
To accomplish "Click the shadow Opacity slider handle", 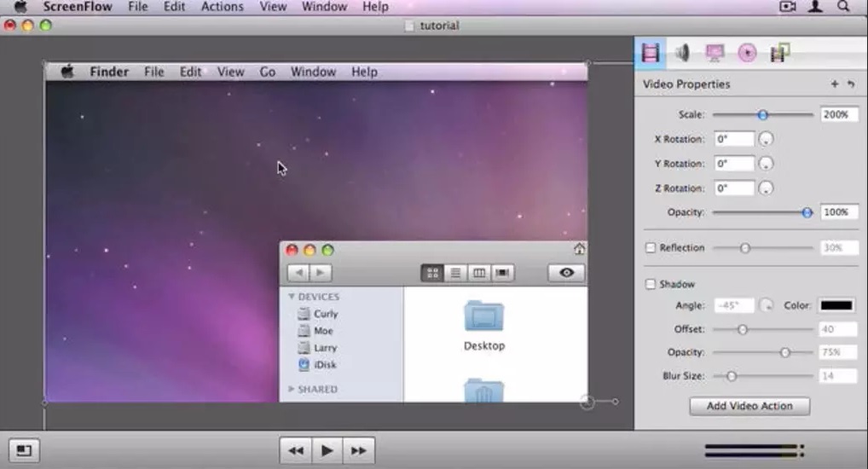I will click(785, 353).
